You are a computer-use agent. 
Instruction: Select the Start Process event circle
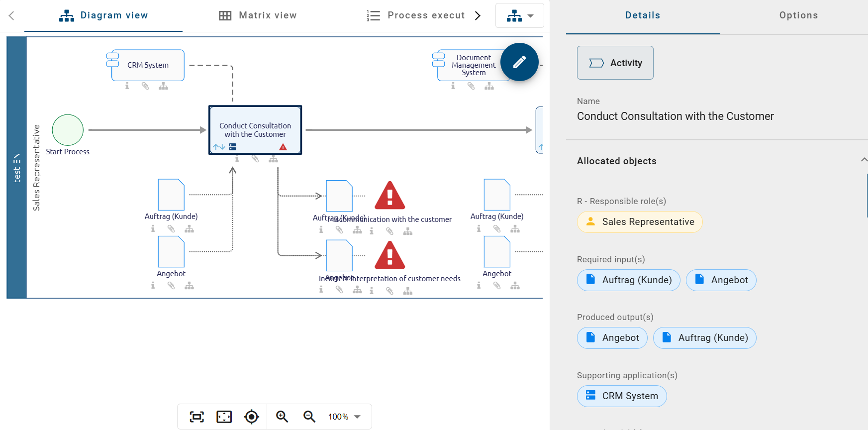[68, 130]
